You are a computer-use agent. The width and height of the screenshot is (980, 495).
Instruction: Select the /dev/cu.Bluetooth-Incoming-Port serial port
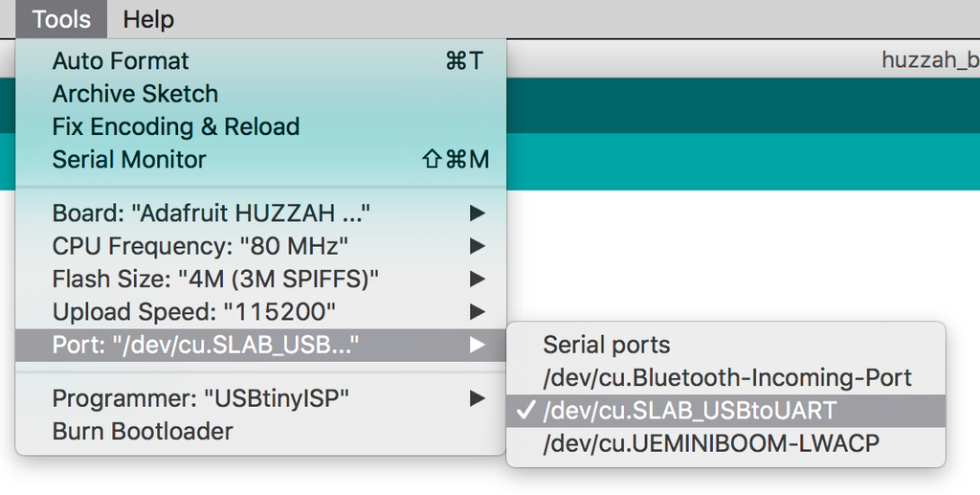[x=727, y=377]
